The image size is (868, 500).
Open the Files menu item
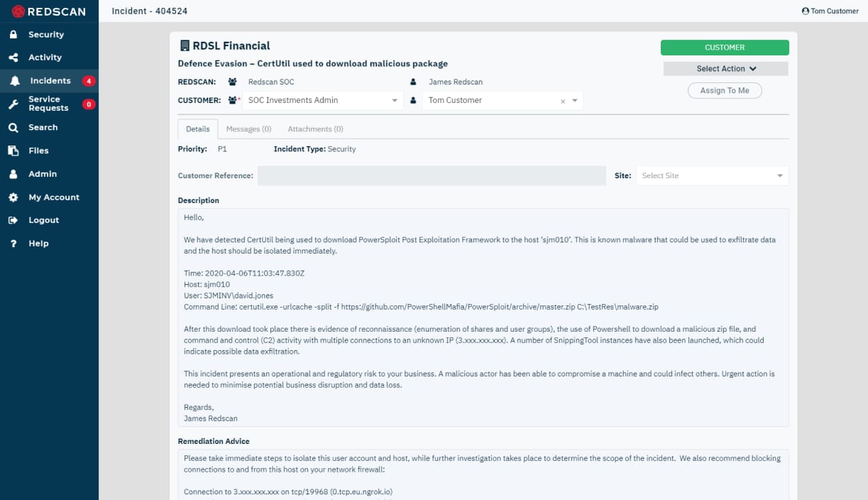(x=38, y=151)
